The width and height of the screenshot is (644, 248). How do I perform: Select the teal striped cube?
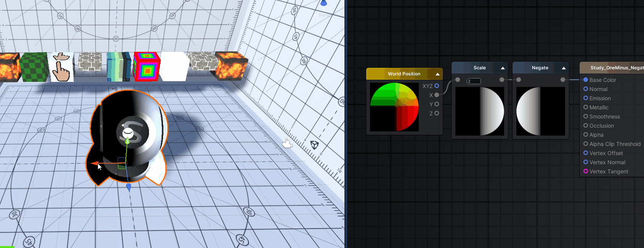pyautogui.click(x=119, y=67)
